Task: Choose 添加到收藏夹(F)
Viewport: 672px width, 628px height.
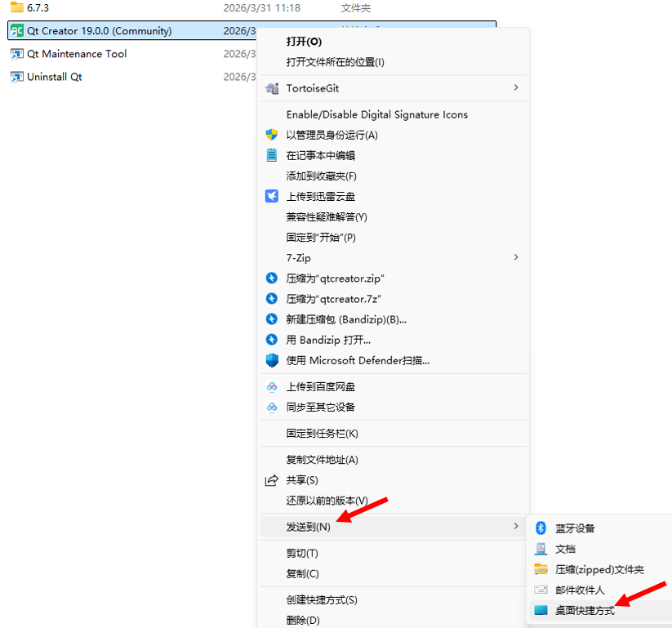Action: pyautogui.click(x=321, y=176)
